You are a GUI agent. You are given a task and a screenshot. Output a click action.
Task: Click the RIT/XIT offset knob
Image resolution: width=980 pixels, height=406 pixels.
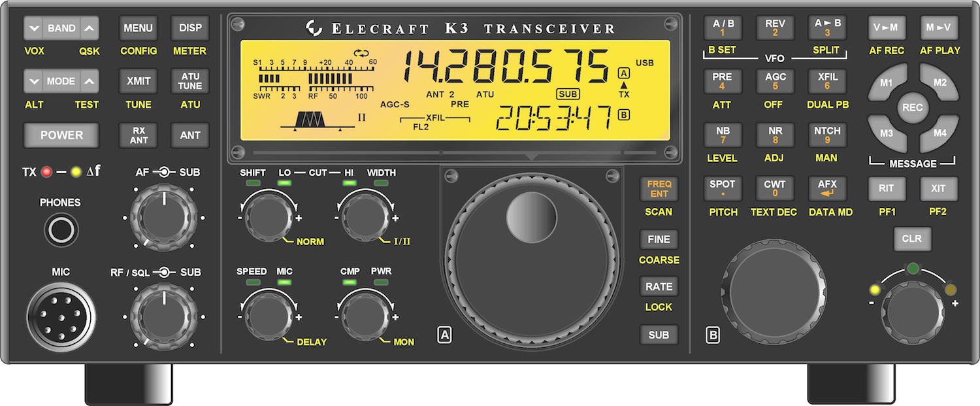pyautogui.click(x=913, y=313)
